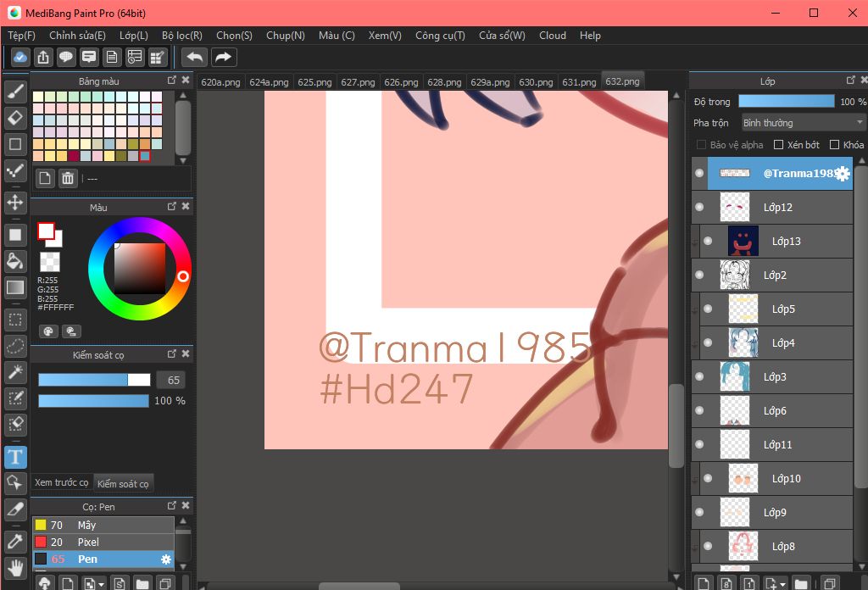
Task: Switch to Xem trước cọ tab
Action: click(61, 482)
